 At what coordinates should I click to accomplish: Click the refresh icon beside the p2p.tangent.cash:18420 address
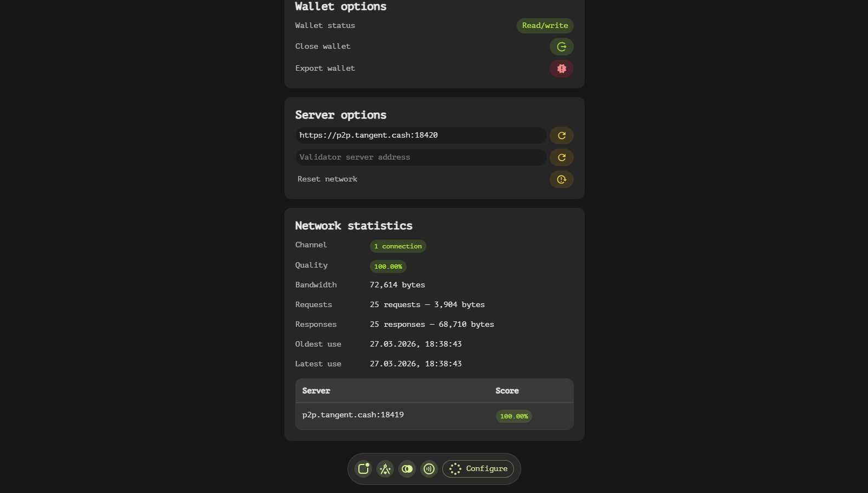tap(561, 135)
